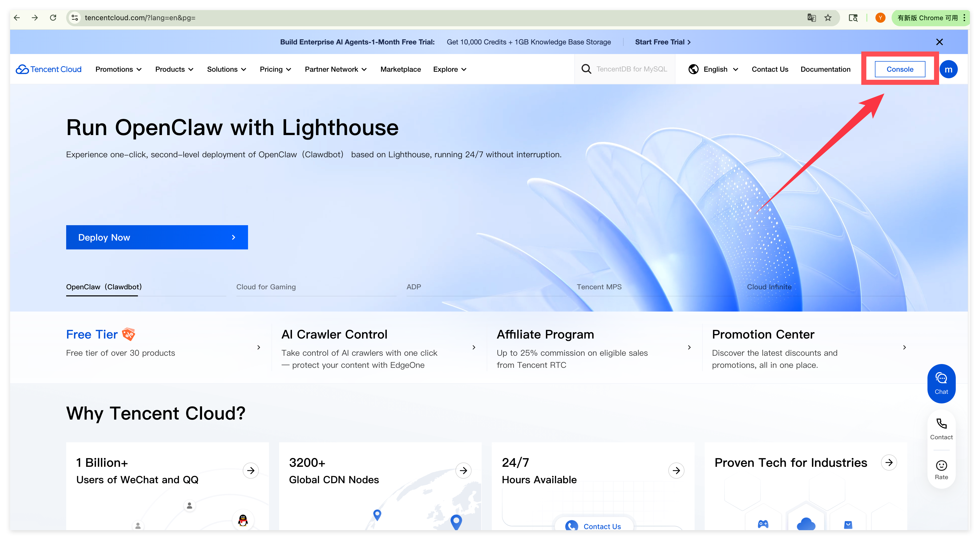Click the search magnifier icon
980x540 pixels.
click(586, 69)
